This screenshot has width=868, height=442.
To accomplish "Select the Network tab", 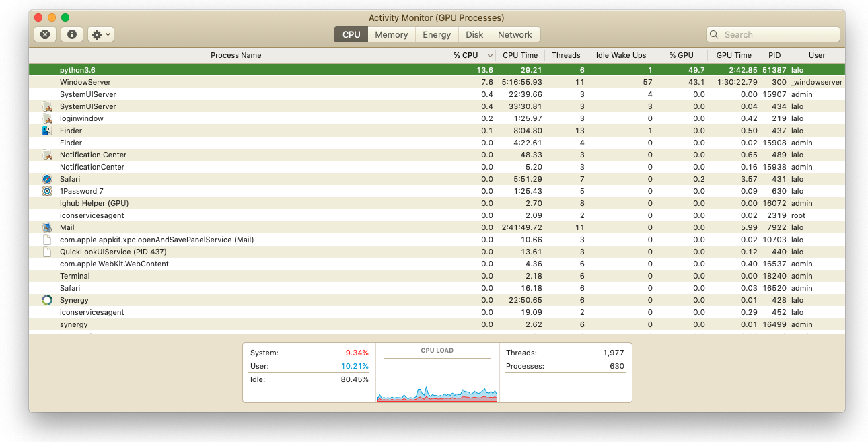I will tap(515, 34).
